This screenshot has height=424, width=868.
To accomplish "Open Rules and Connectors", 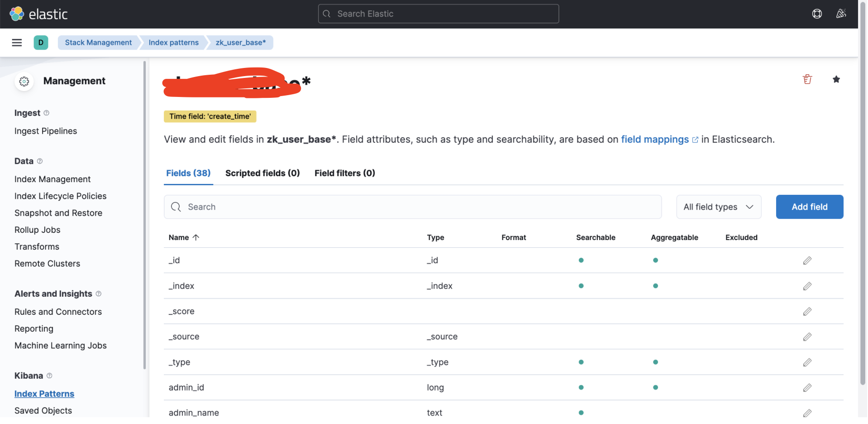I will coord(58,312).
